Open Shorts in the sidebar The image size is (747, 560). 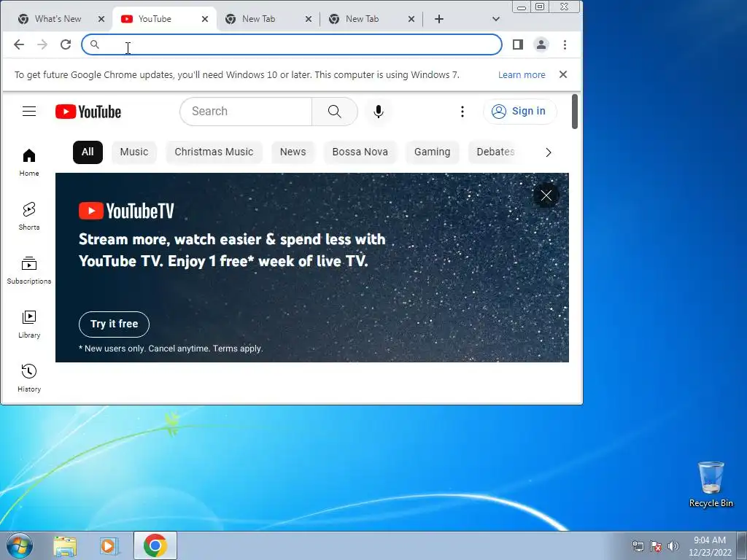coord(29,217)
